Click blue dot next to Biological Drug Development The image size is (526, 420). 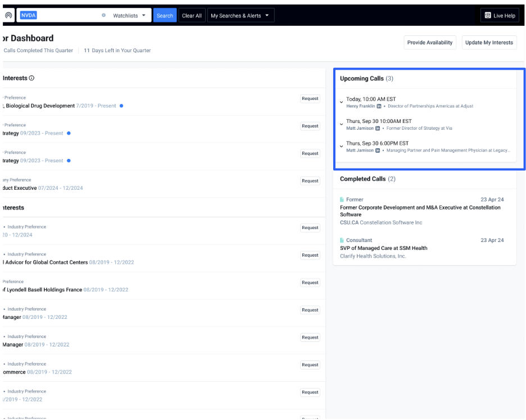tap(121, 106)
